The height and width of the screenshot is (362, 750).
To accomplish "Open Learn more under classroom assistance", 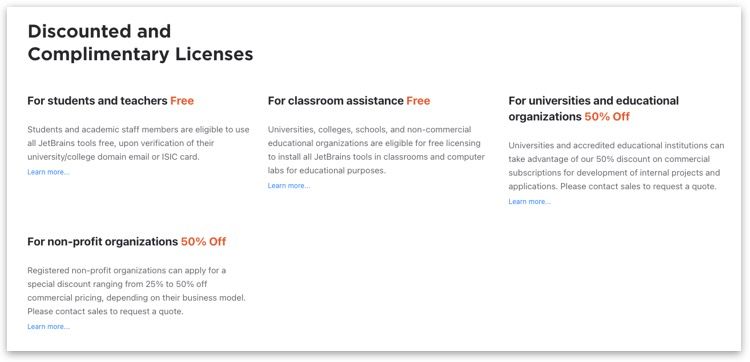I will pyautogui.click(x=289, y=186).
